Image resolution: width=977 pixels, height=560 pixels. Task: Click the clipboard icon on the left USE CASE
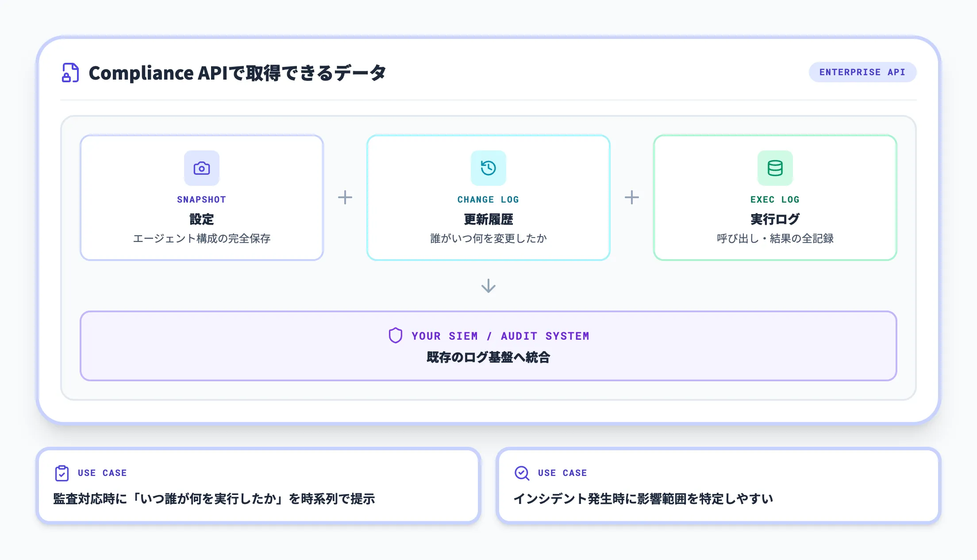click(x=62, y=473)
